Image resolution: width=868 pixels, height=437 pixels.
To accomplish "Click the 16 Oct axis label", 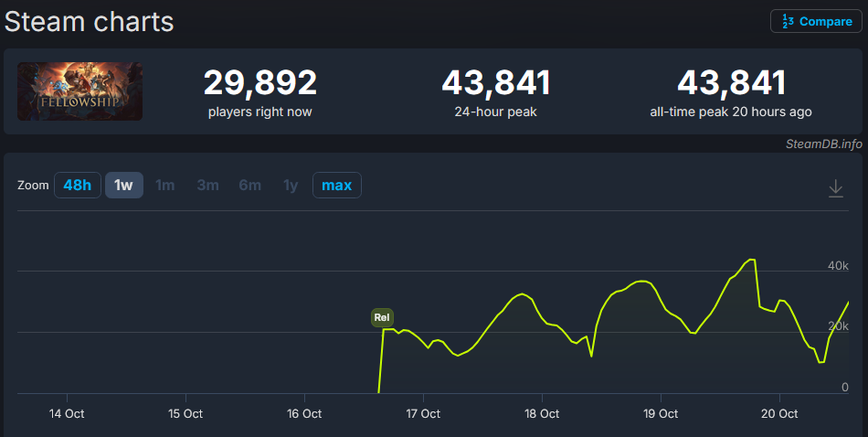I will click(x=304, y=414).
